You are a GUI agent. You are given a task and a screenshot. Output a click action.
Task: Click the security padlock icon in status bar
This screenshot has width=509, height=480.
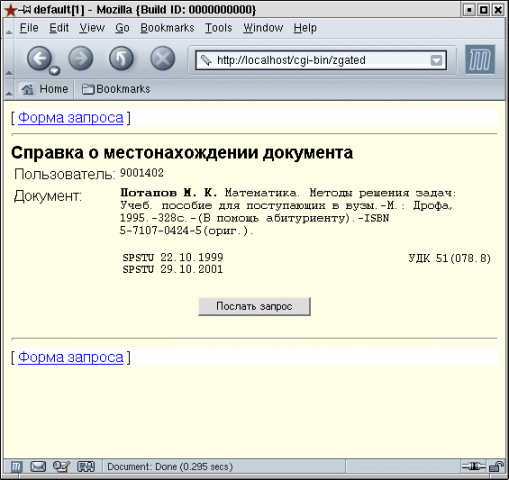497,467
